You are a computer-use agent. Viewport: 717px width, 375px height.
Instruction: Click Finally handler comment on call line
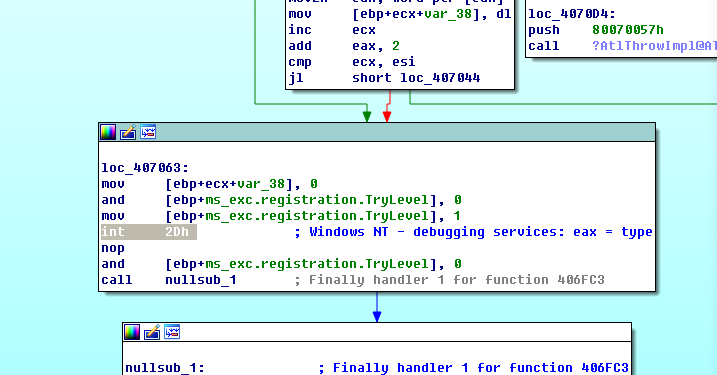pos(449,280)
